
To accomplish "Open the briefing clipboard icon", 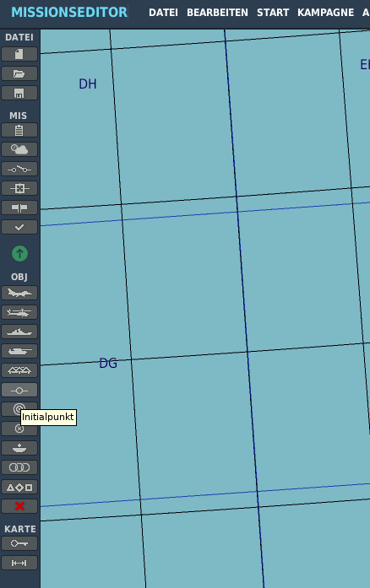I will [19, 131].
